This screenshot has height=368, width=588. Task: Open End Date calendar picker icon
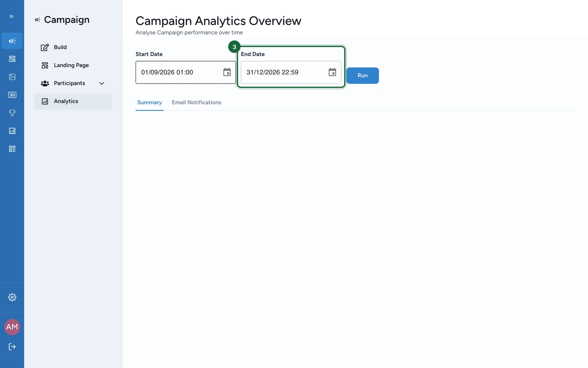point(332,72)
